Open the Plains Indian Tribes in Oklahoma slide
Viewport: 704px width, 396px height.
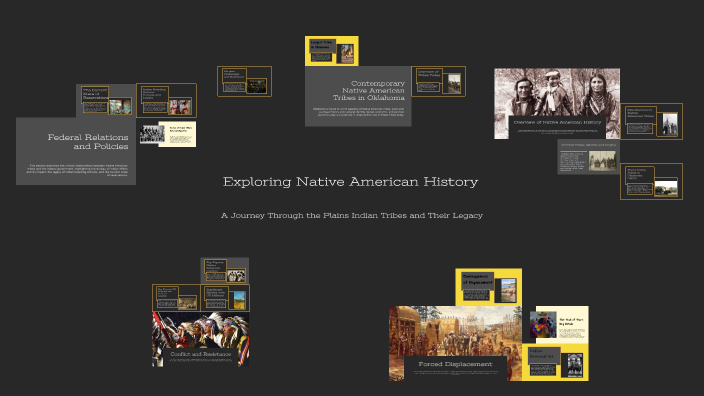(x=651, y=181)
